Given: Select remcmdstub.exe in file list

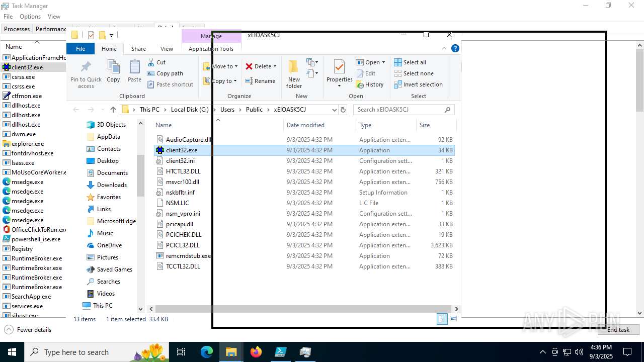Looking at the screenshot, I should tap(188, 256).
